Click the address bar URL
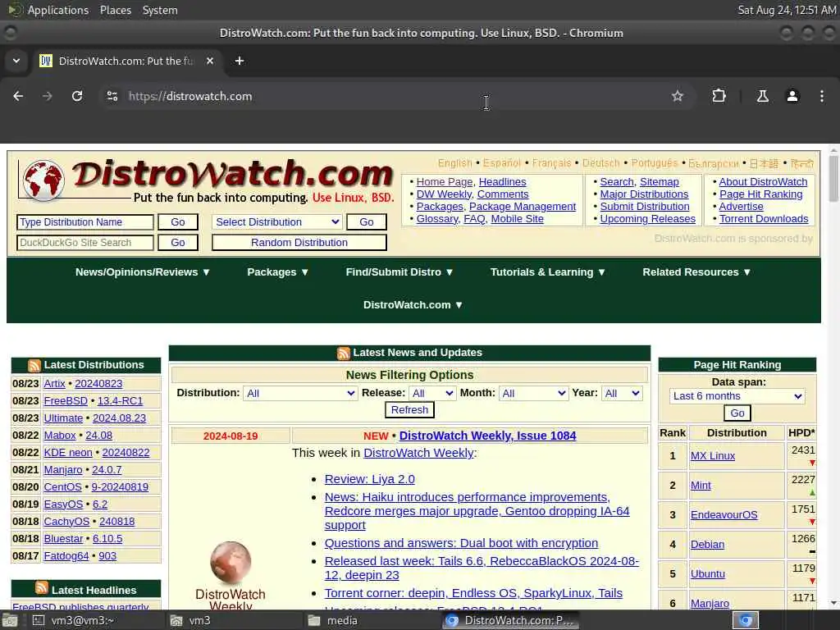This screenshot has width=840, height=630. click(190, 97)
